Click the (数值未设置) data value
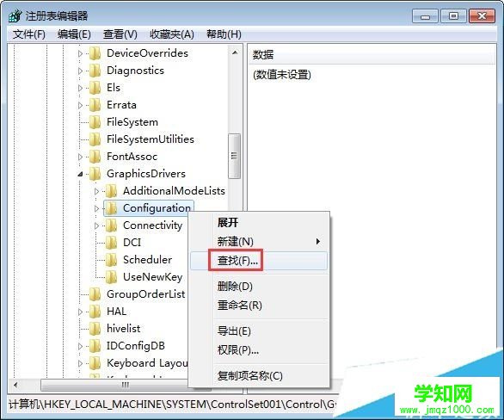 point(282,75)
